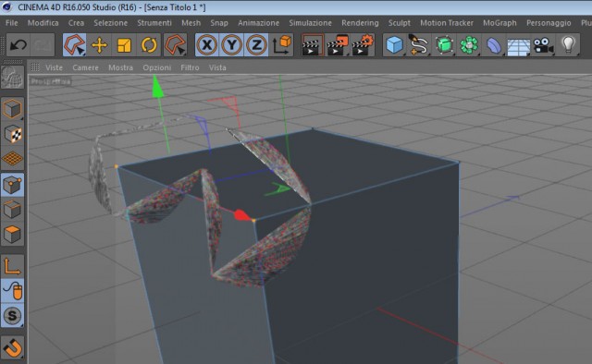Screen dimensions: 592x364
Task: Open viewport Opzioni menu
Action: (157, 67)
